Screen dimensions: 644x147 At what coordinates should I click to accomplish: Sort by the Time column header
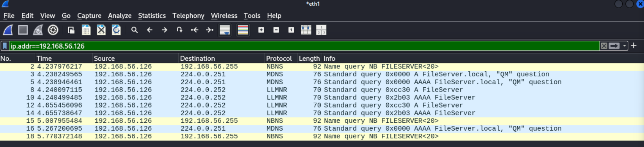tap(64, 58)
